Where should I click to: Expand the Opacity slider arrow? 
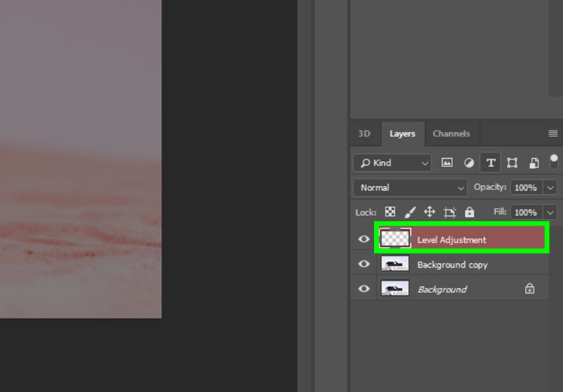[x=550, y=187]
